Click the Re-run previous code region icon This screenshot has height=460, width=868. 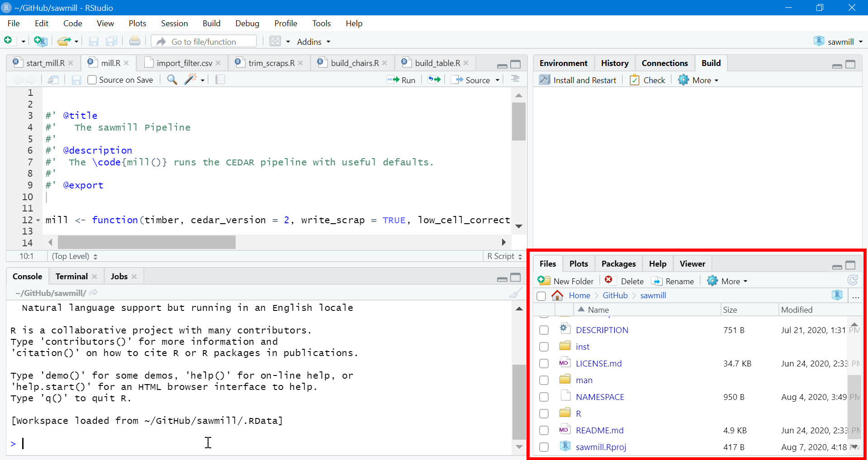click(434, 80)
